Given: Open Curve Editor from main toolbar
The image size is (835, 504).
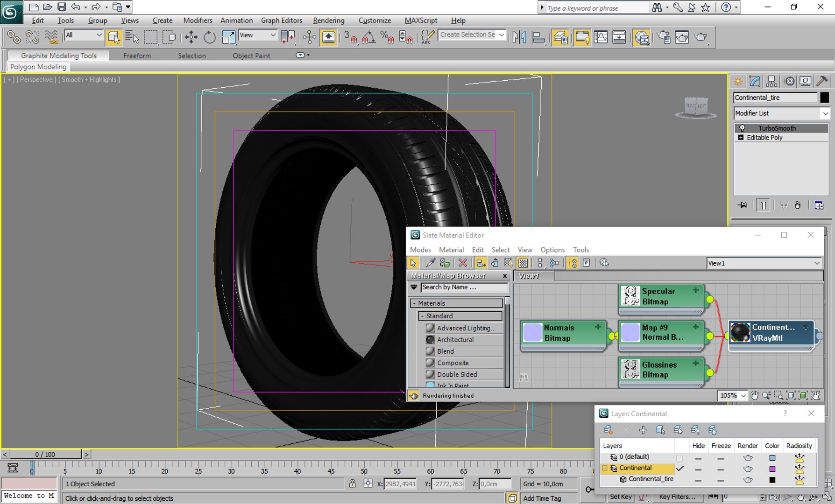Looking at the screenshot, I should pos(601,37).
